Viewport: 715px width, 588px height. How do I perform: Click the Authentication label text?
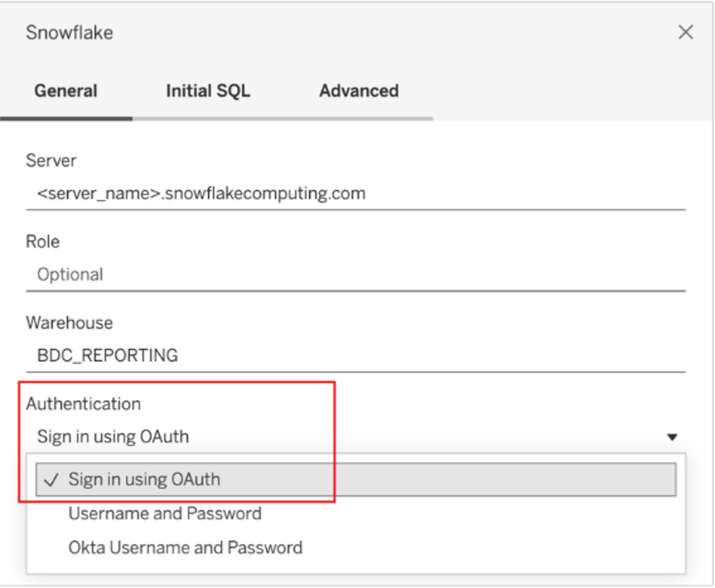pos(83,404)
